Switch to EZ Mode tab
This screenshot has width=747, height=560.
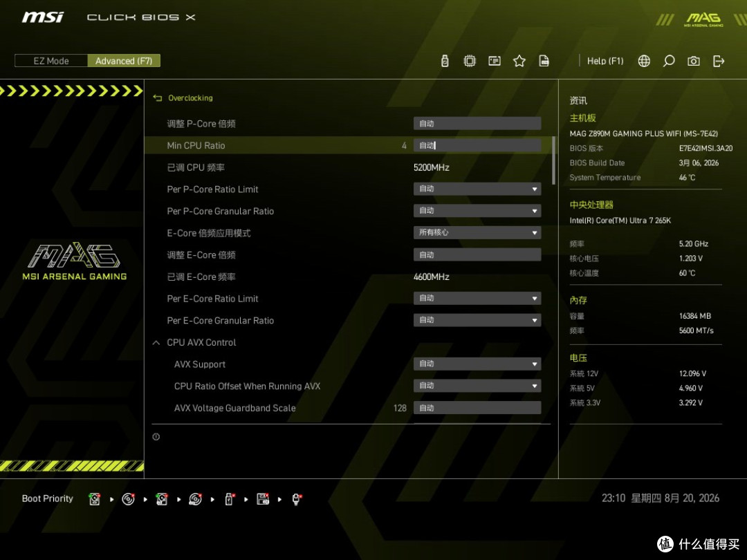(x=51, y=61)
